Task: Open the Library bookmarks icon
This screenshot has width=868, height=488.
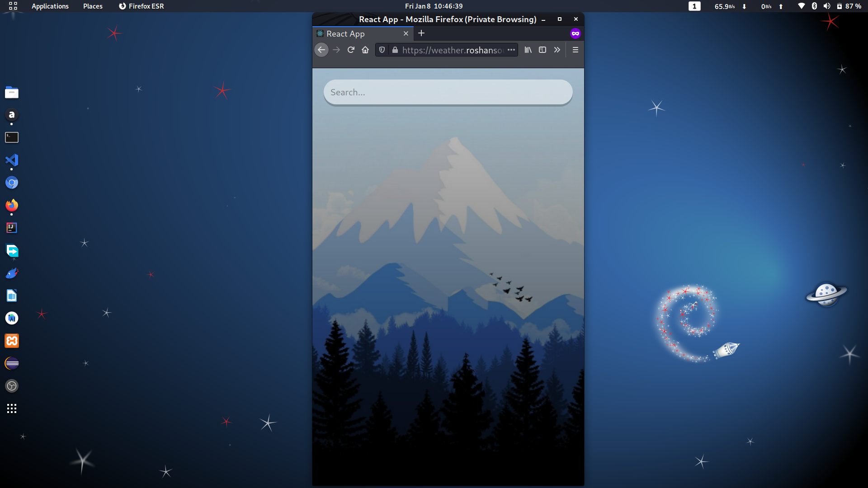Action: 528,50
